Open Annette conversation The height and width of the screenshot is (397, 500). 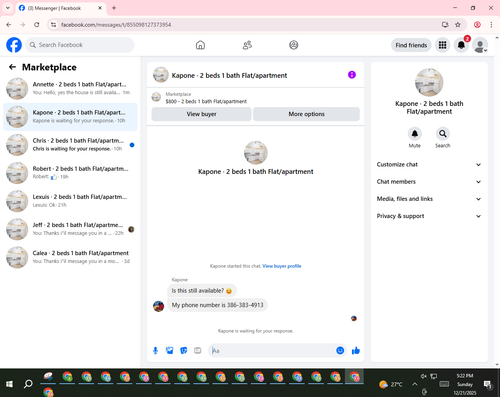(x=70, y=89)
